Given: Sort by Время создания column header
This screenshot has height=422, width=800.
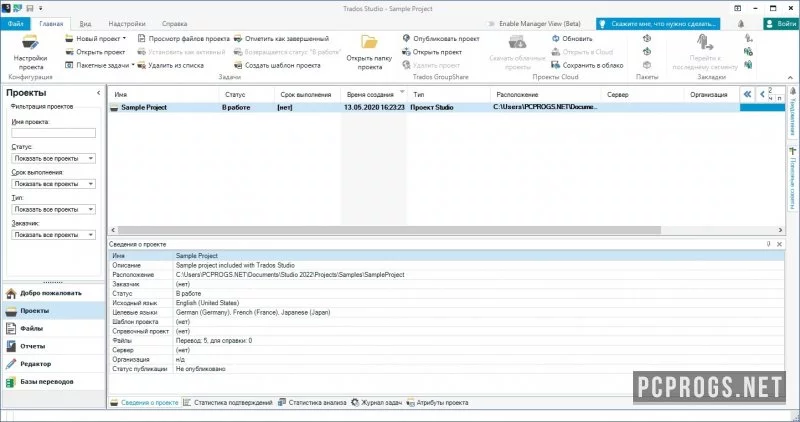Looking at the screenshot, I should 373,94.
